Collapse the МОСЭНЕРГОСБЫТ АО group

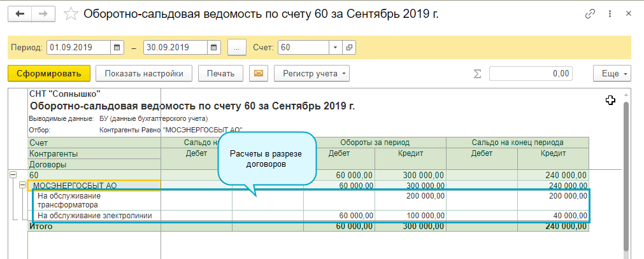22,186
